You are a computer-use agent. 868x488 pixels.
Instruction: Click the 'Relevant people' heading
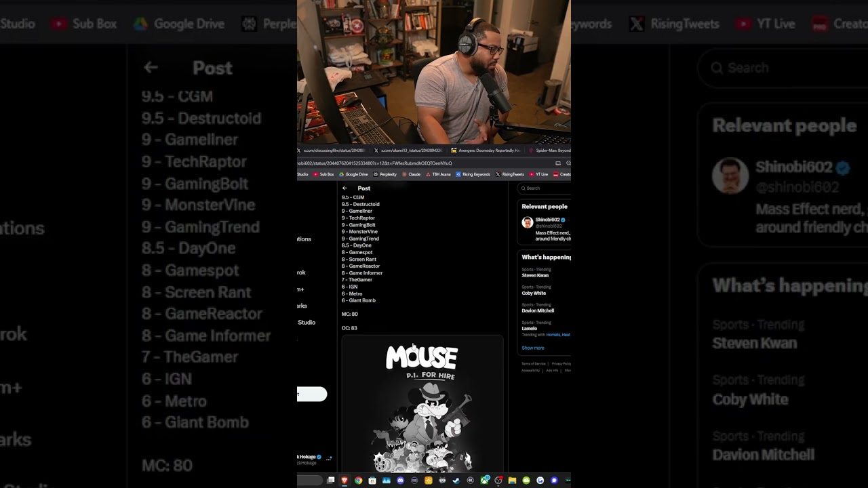click(545, 207)
